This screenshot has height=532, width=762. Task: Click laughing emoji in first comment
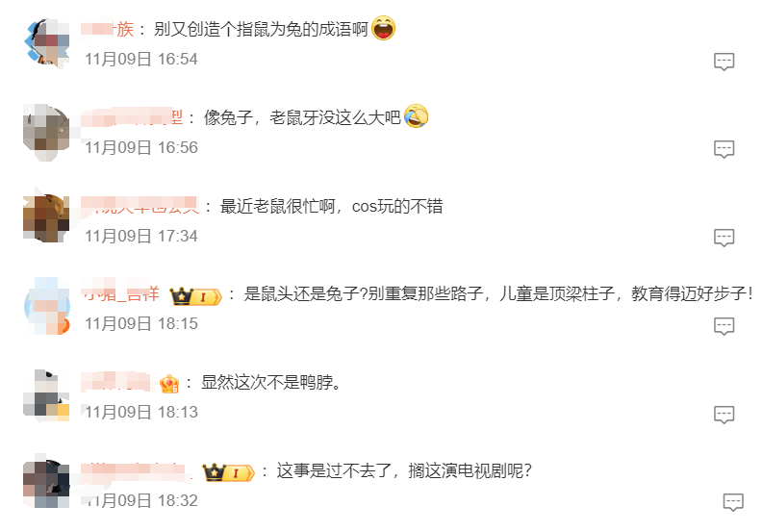click(x=384, y=28)
